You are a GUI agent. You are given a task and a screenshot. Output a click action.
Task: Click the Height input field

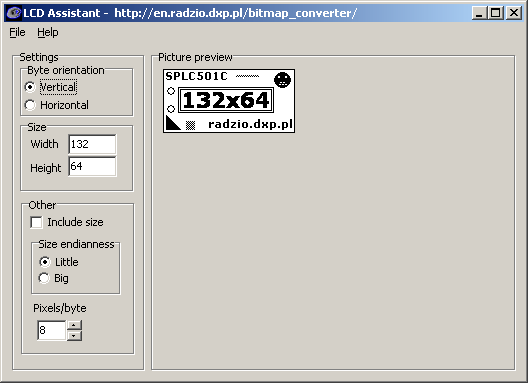pos(92,166)
